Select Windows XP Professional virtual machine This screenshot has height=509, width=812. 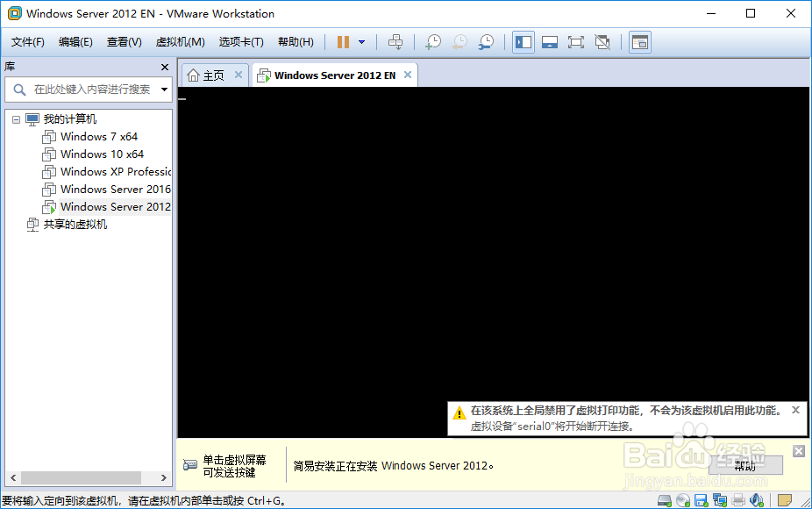click(x=116, y=171)
